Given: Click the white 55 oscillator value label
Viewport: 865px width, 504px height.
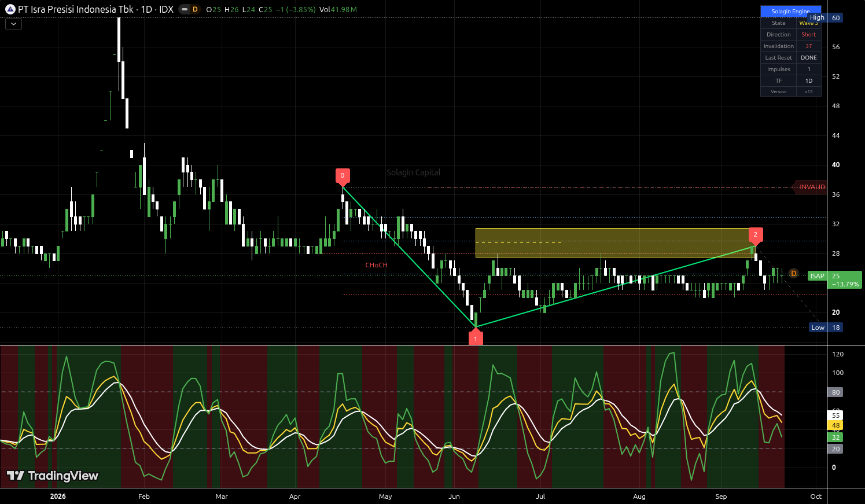Looking at the screenshot, I should pyautogui.click(x=836, y=415).
